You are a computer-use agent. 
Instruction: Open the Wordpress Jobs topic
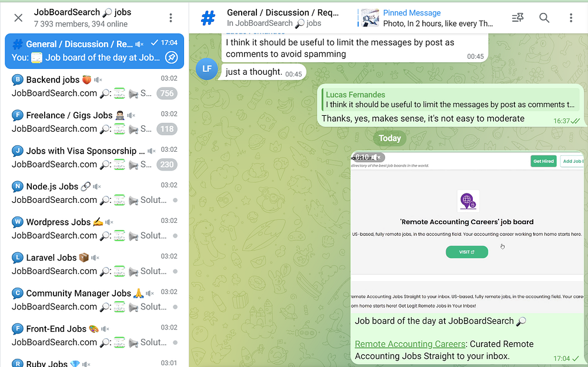point(95,229)
